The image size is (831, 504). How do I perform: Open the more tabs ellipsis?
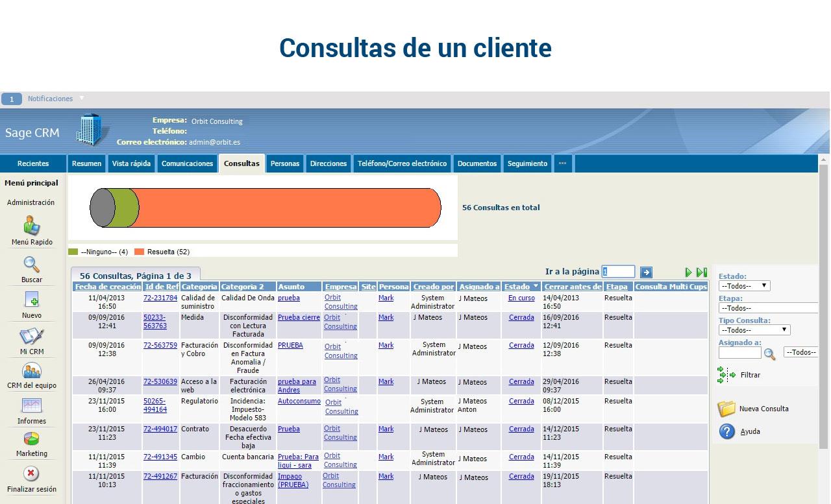pos(562,163)
